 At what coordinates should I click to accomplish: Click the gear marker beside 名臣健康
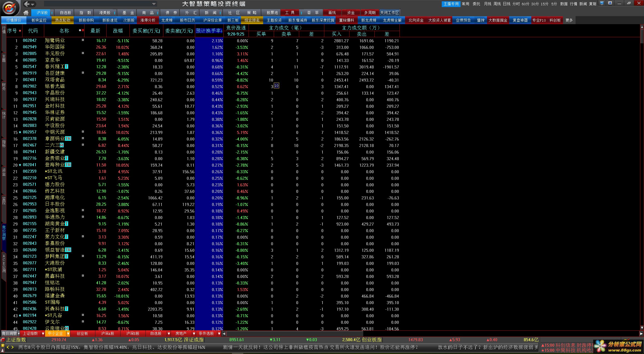coord(83,73)
